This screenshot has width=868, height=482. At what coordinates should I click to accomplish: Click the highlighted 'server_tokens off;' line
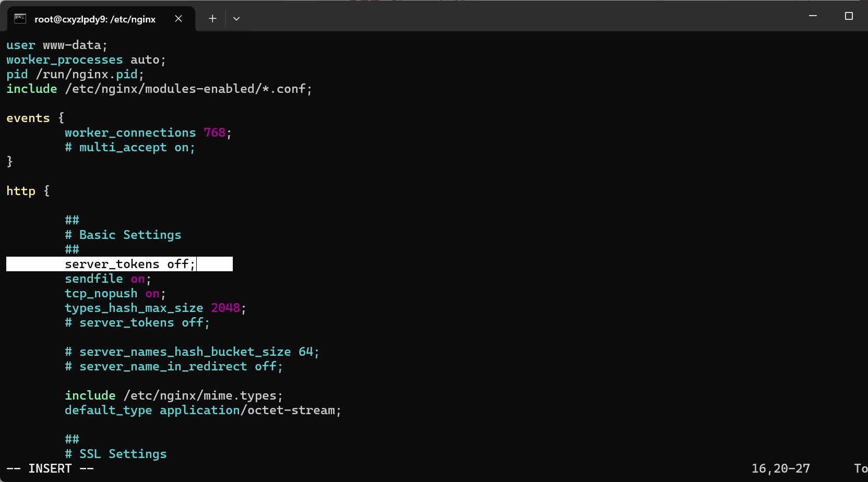(120, 264)
